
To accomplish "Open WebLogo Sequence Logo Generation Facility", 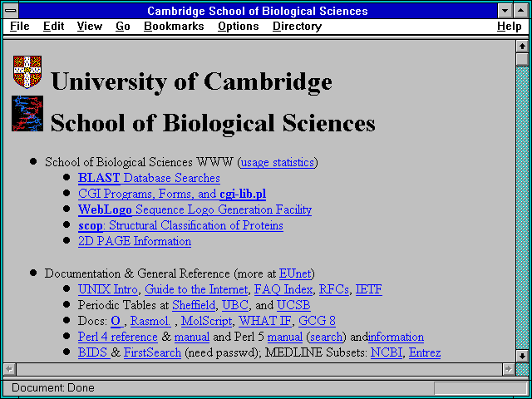I will click(x=195, y=209).
